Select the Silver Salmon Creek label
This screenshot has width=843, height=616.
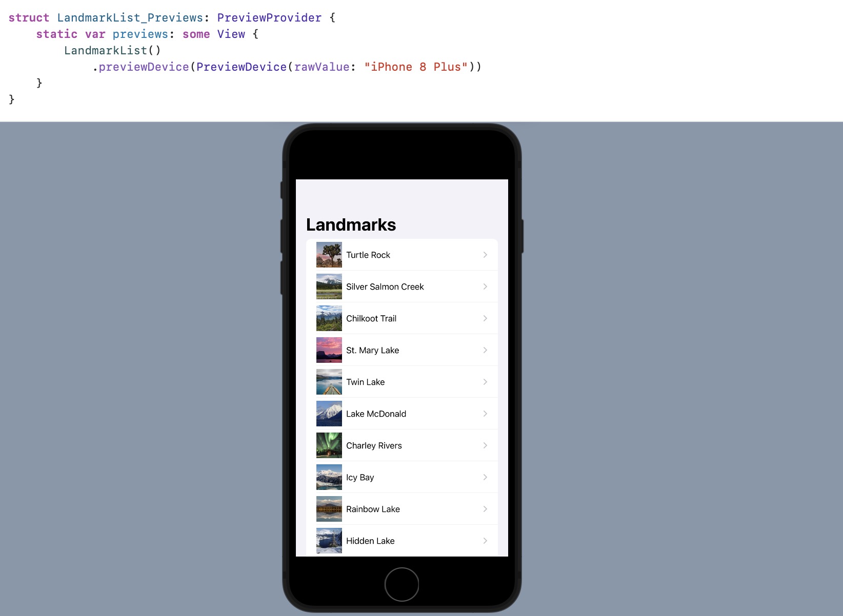pyautogui.click(x=385, y=286)
